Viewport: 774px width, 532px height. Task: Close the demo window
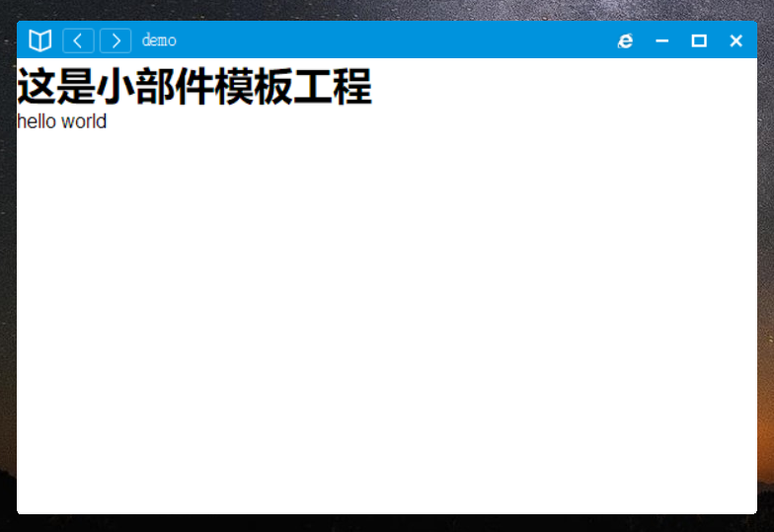pyautogui.click(x=735, y=40)
